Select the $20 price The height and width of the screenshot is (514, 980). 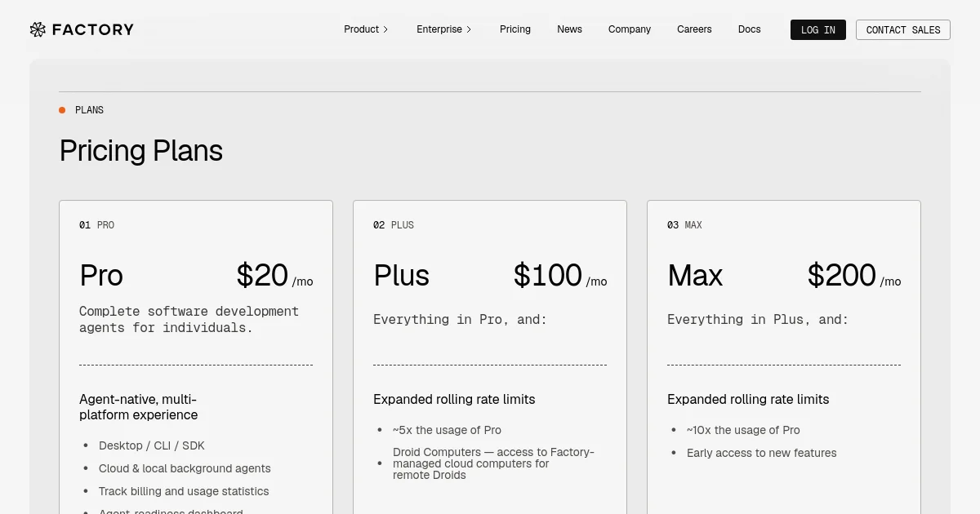click(262, 276)
